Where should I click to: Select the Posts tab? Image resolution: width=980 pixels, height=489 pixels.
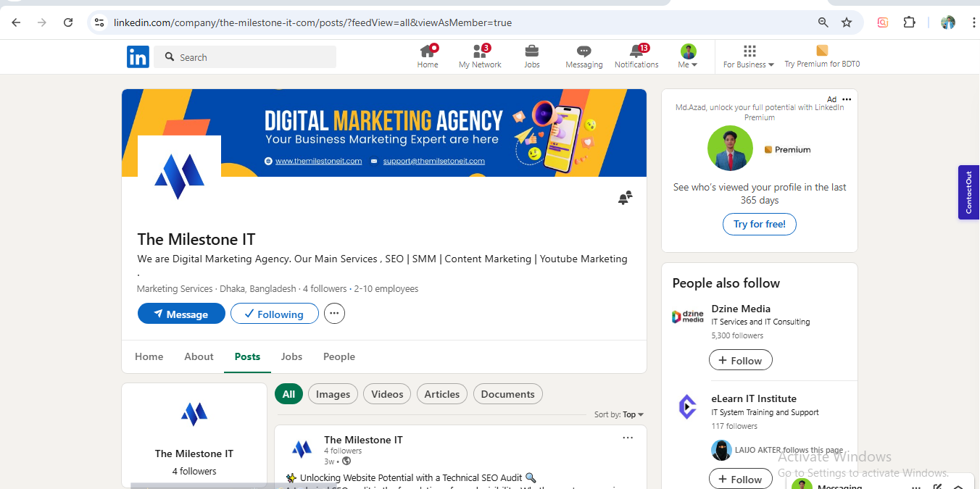pyautogui.click(x=247, y=356)
